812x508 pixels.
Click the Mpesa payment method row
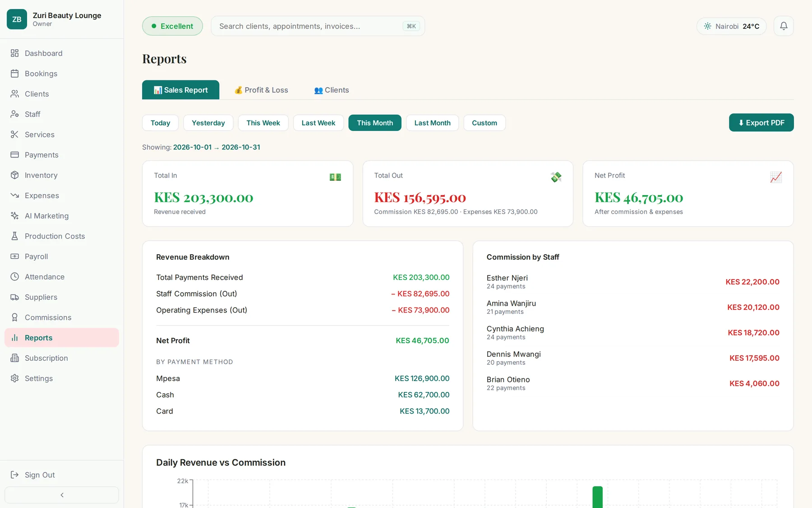[x=303, y=378]
